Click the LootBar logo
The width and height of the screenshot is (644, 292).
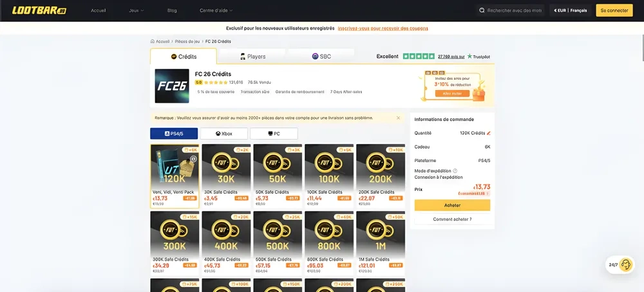pos(39,10)
